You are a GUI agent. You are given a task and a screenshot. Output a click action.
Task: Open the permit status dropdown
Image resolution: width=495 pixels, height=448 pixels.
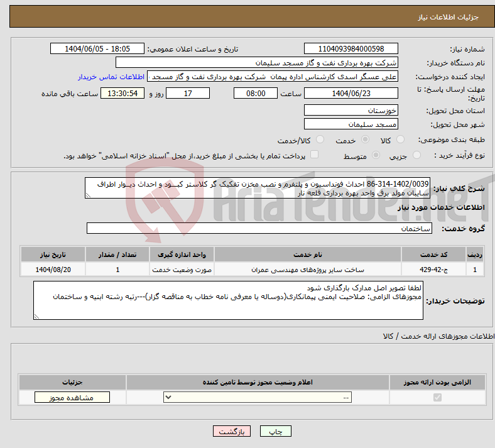pos(258,397)
